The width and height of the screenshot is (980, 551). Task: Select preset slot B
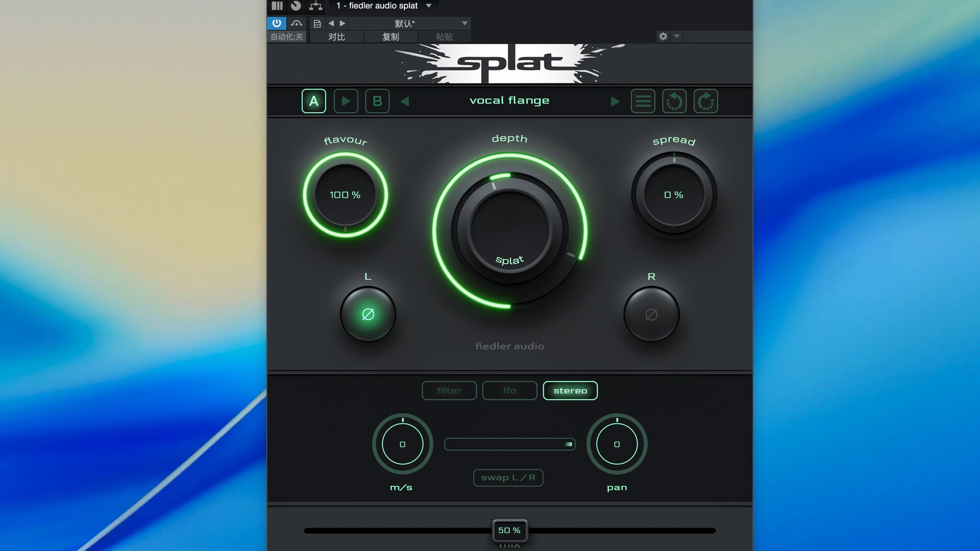[377, 101]
